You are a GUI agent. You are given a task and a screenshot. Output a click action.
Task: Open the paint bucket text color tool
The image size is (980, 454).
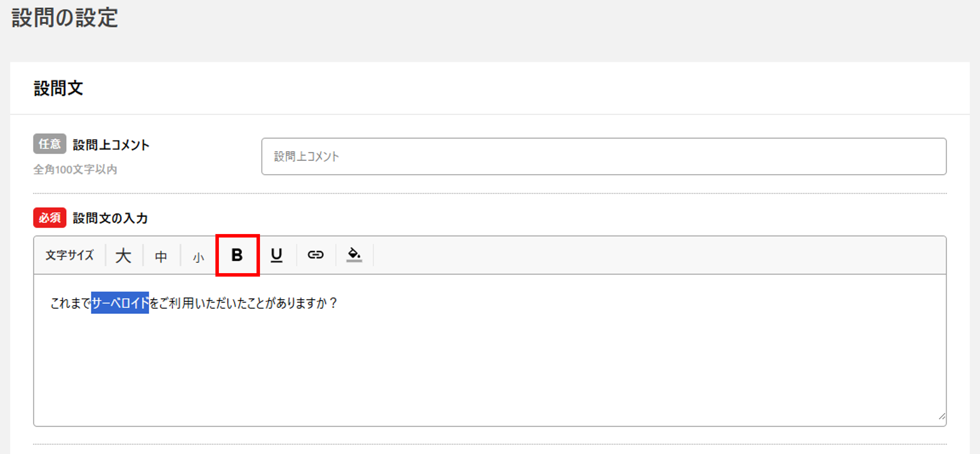point(354,255)
